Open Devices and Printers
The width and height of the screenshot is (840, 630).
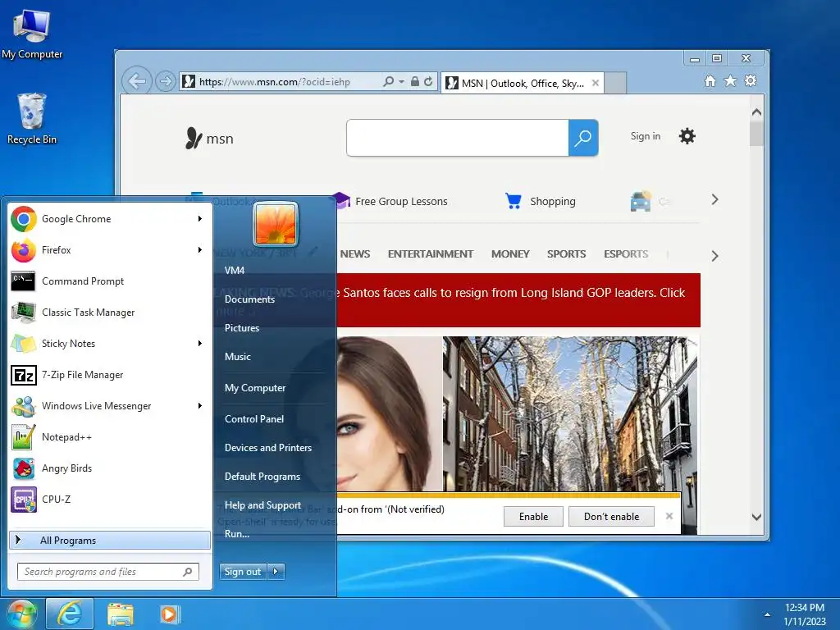[x=268, y=447]
